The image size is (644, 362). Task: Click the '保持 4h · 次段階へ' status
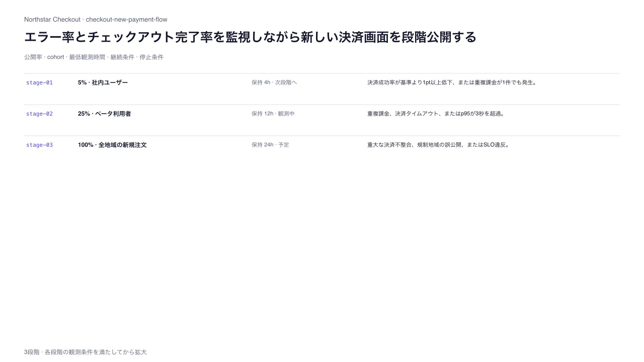(x=274, y=82)
